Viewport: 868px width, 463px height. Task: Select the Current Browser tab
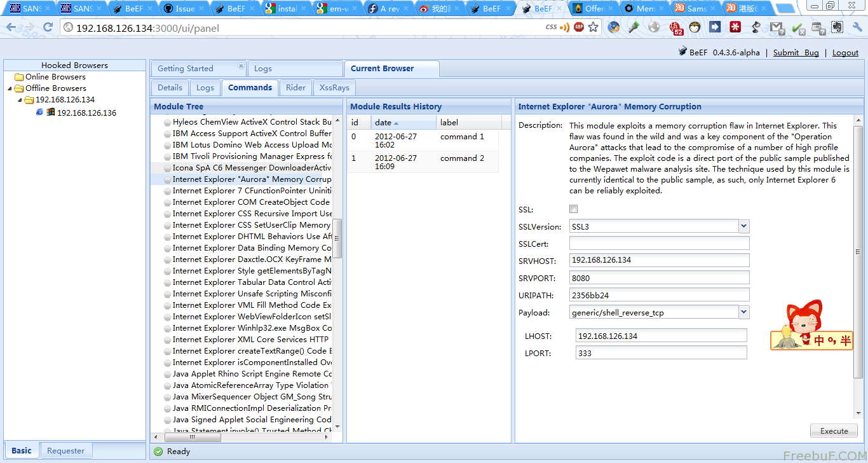[391, 69]
